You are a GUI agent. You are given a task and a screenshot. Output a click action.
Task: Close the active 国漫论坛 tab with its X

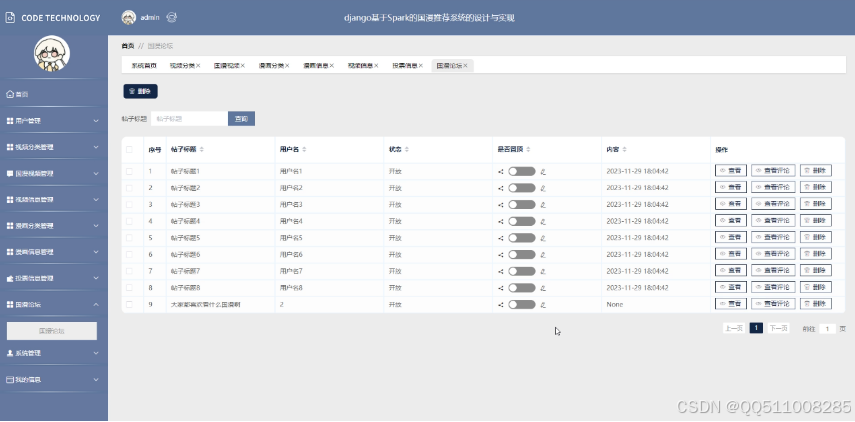(x=466, y=65)
